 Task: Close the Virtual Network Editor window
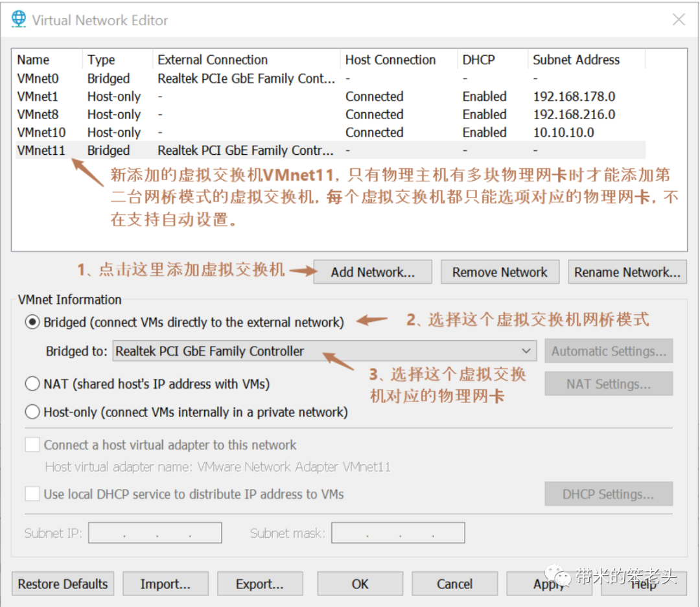[x=679, y=19]
